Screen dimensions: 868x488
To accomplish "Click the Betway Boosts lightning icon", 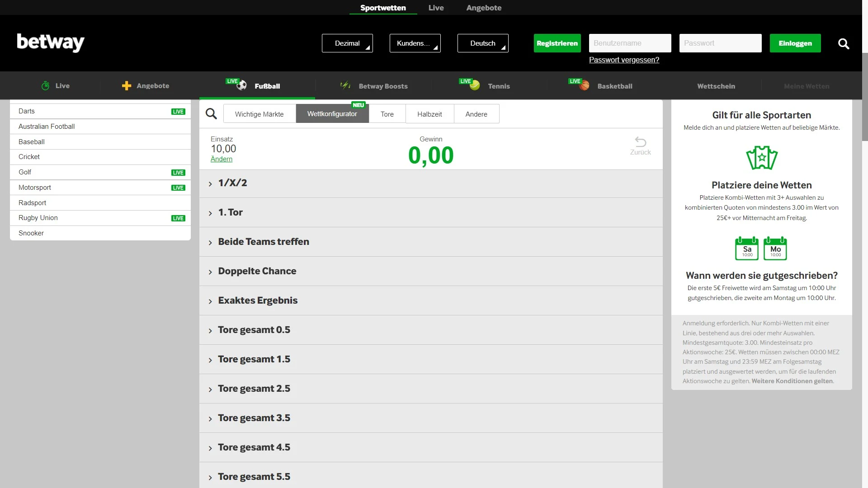I will tap(344, 86).
